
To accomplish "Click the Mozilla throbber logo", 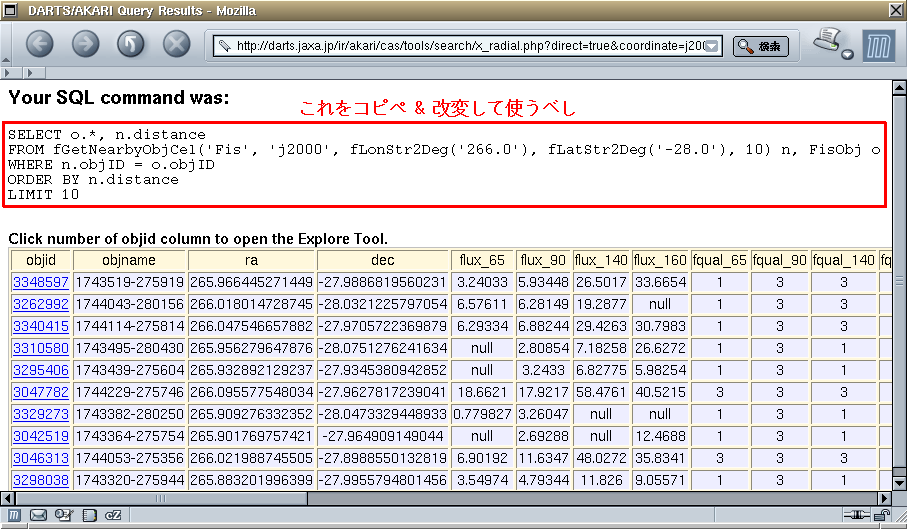I will pos(878,46).
